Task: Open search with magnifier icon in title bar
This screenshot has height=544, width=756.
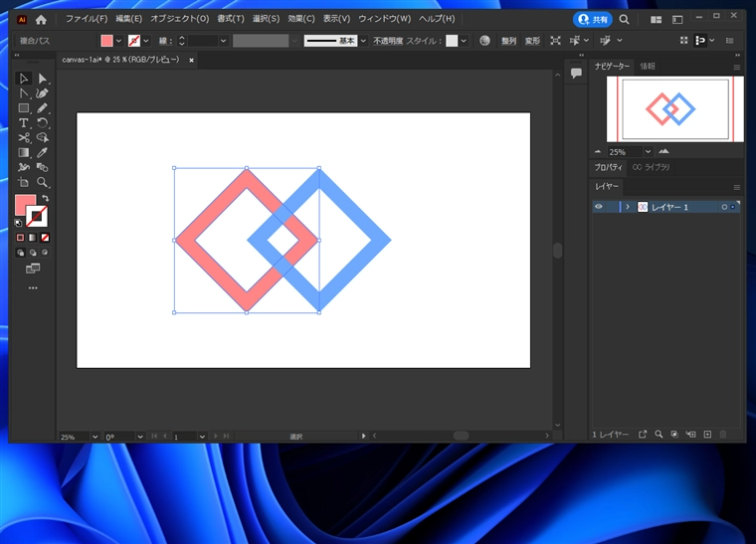Action: tap(624, 19)
